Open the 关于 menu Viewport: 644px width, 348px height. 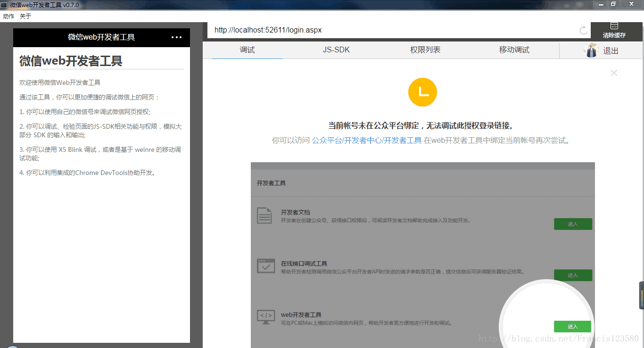tap(25, 16)
